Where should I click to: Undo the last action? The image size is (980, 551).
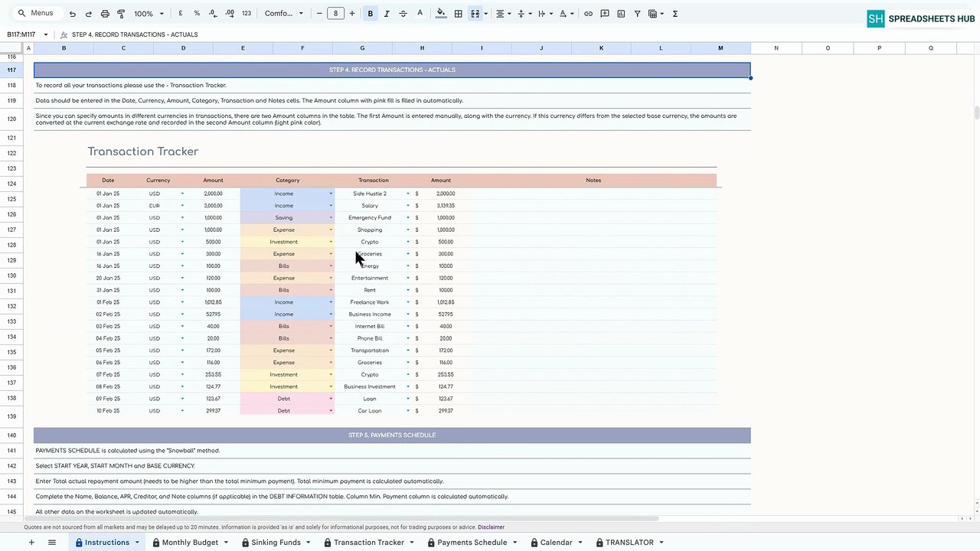click(72, 14)
